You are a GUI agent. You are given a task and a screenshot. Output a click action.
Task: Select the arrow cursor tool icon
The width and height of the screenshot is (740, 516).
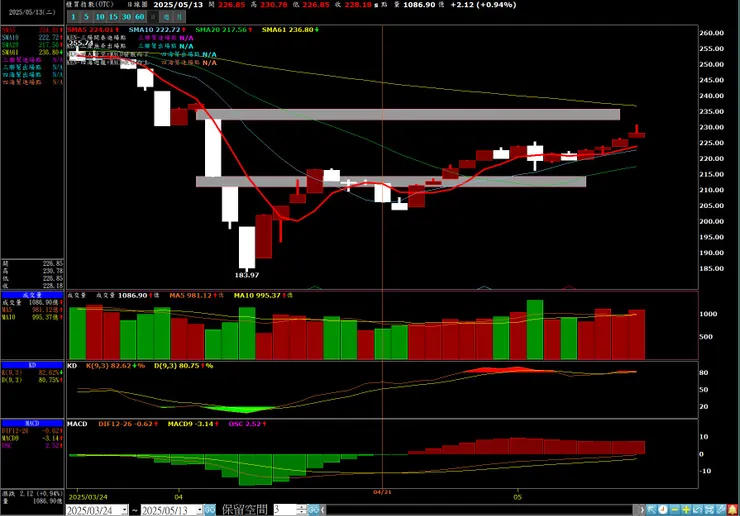652,510
